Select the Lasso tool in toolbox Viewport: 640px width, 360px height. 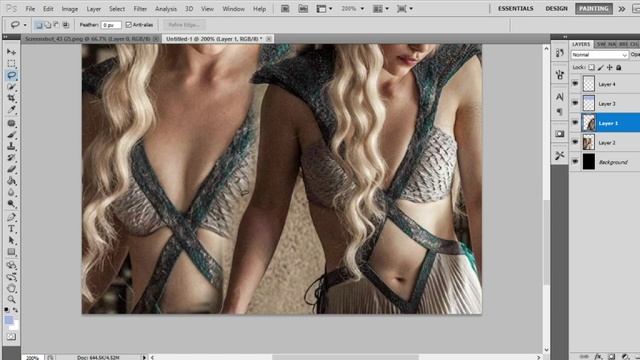point(11,76)
